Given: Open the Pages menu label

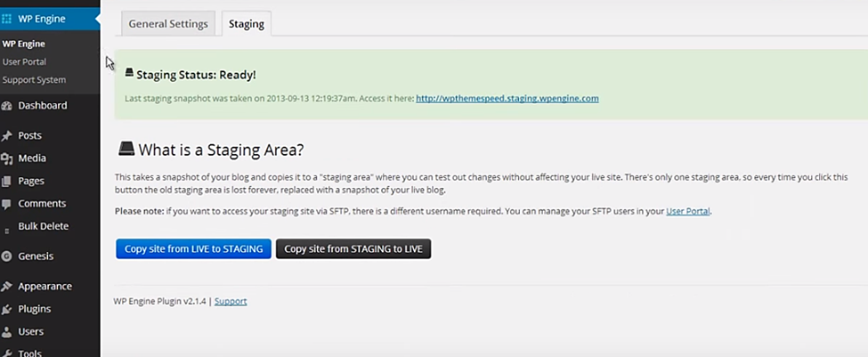Looking at the screenshot, I should [31, 181].
